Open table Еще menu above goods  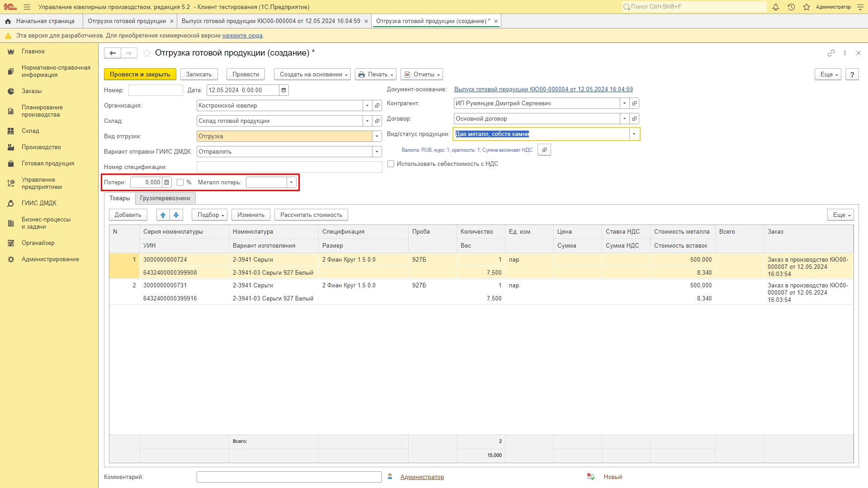click(x=840, y=215)
